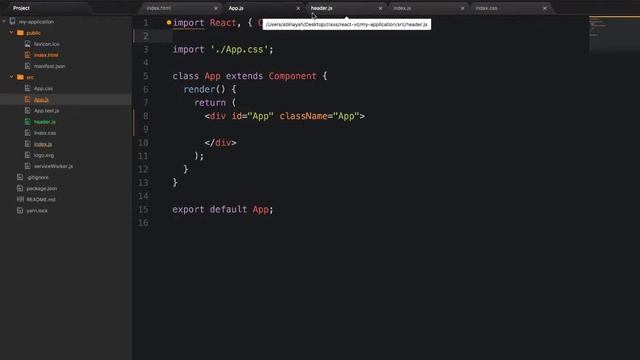Click the green header.js file icon

tap(27, 122)
